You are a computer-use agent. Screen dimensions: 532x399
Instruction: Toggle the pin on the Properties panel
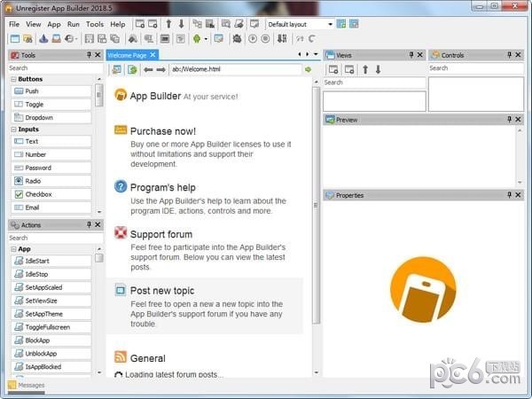(x=509, y=195)
